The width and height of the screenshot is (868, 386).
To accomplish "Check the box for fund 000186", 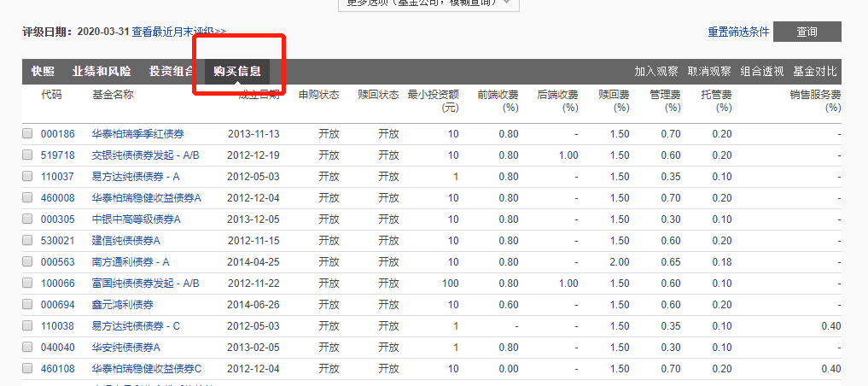I will (x=27, y=134).
